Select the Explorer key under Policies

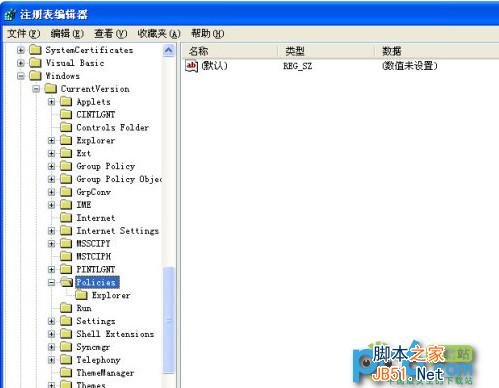111,295
